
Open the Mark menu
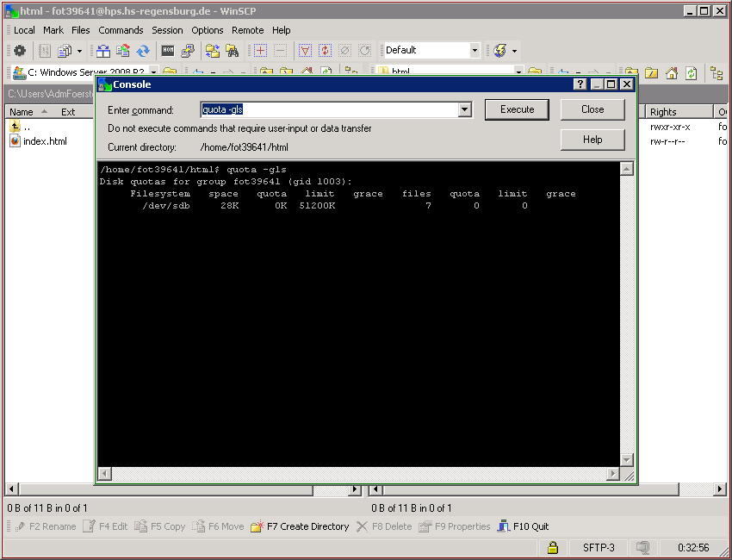coord(53,30)
